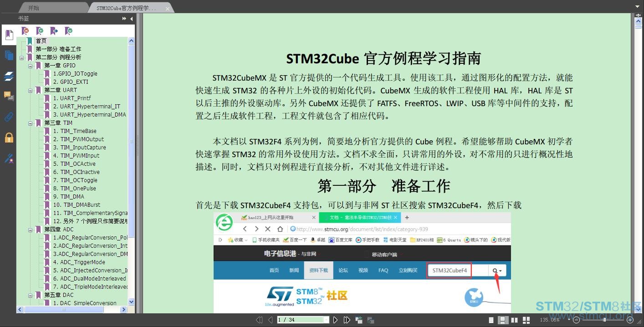Open the 1. DAC_SimpleConversion bookmark
Viewport: 644px width, 327px height.
click(85, 303)
